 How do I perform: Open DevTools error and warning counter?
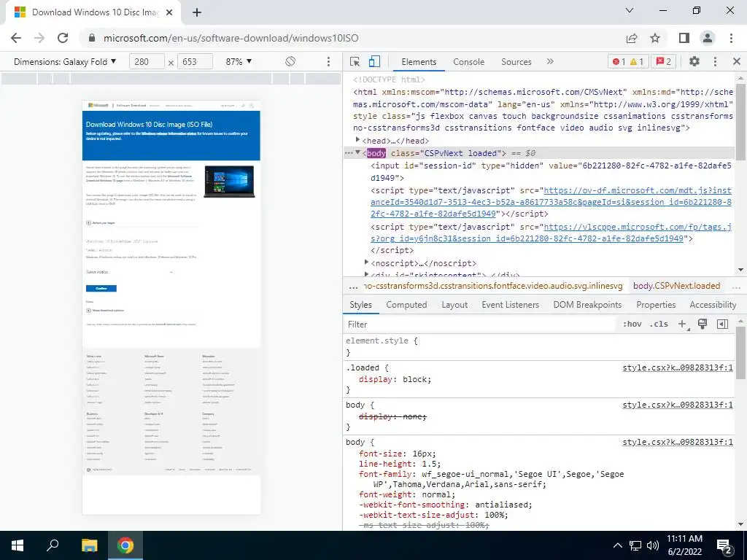[x=628, y=62]
